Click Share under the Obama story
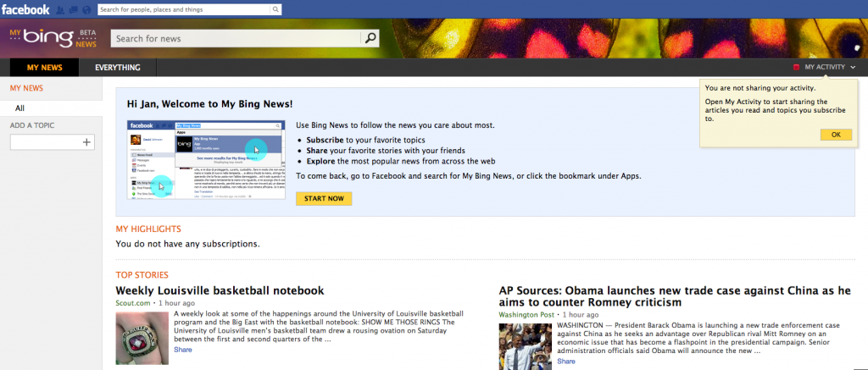This screenshot has width=868, height=370. pyautogui.click(x=565, y=362)
